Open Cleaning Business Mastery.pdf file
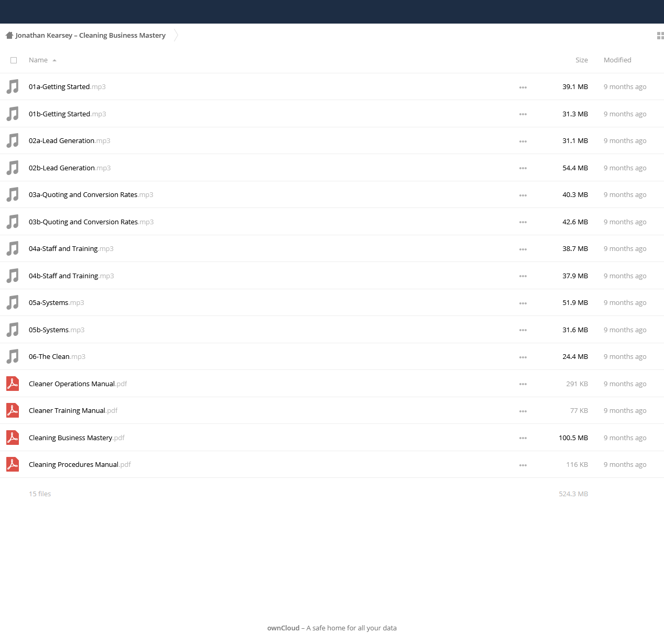Image resolution: width=664 pixels, height=644 pixels. (x=77, y=438)
